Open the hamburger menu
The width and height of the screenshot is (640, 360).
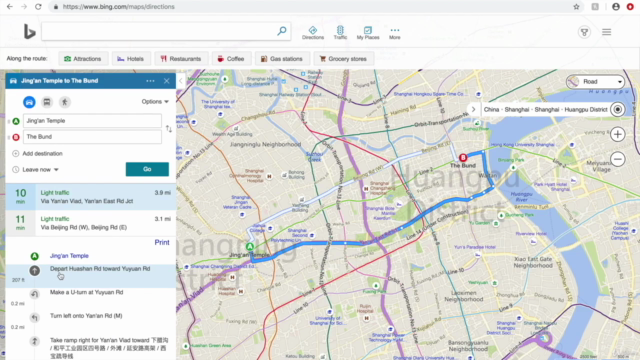(x=607, y=32)
